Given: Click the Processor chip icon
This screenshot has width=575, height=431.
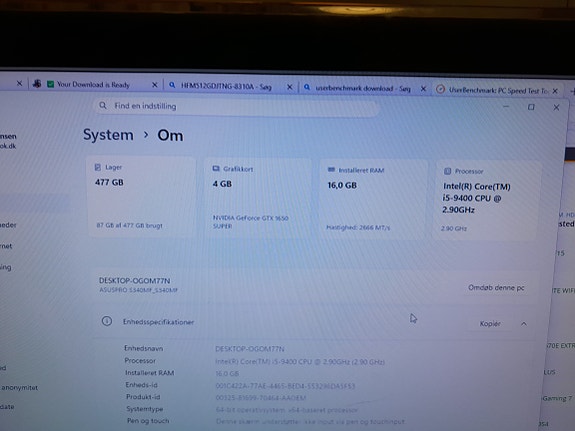Looking at the screenshot, I should tap(447, 171).
